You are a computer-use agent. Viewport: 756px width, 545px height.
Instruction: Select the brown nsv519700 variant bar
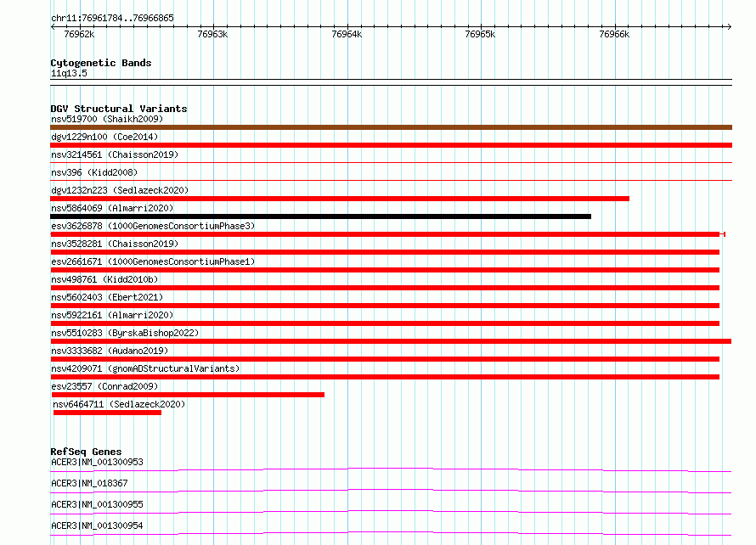391,127
